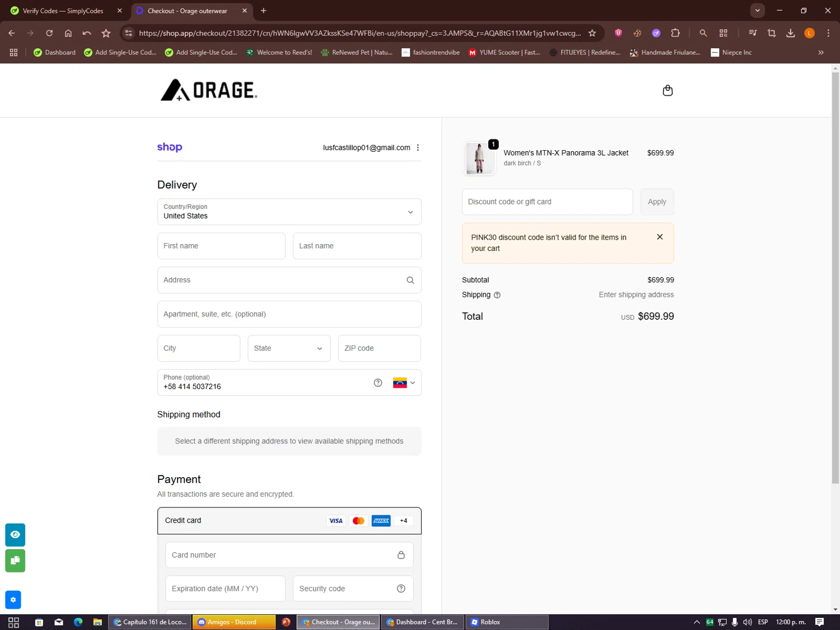Open a new browser tab
Viewport: 840px width, 630px height.
[x=264, y=11]
